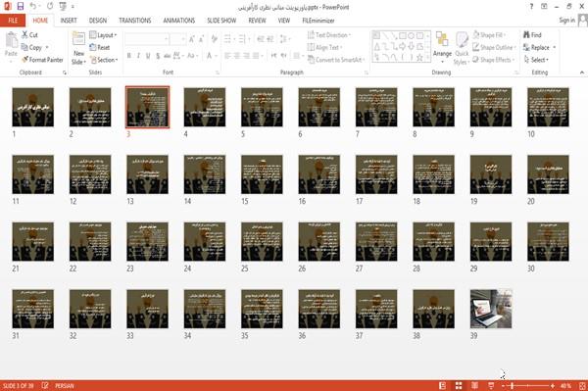Collapse the ribbon with the arrow
Screen dimensions: 588x391
click(581, 73)
